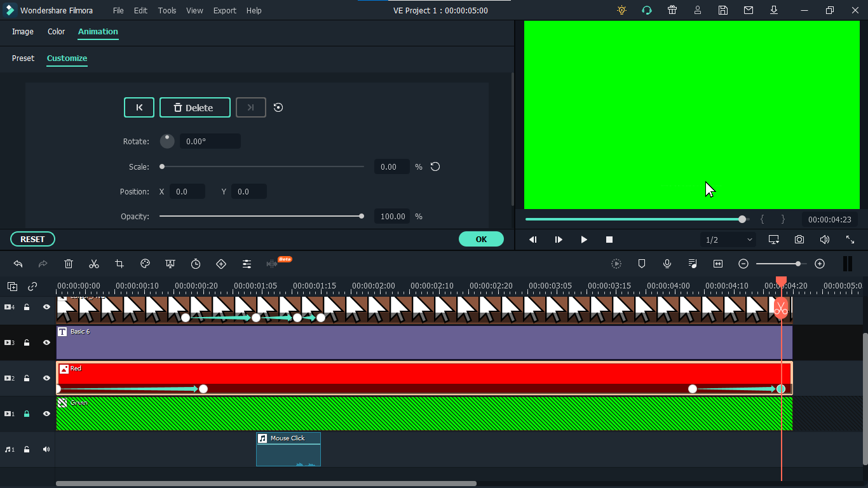Viewport: 868px width, 488px height.
Task: Open the user account icon
Action: click(x=698, y=10)
